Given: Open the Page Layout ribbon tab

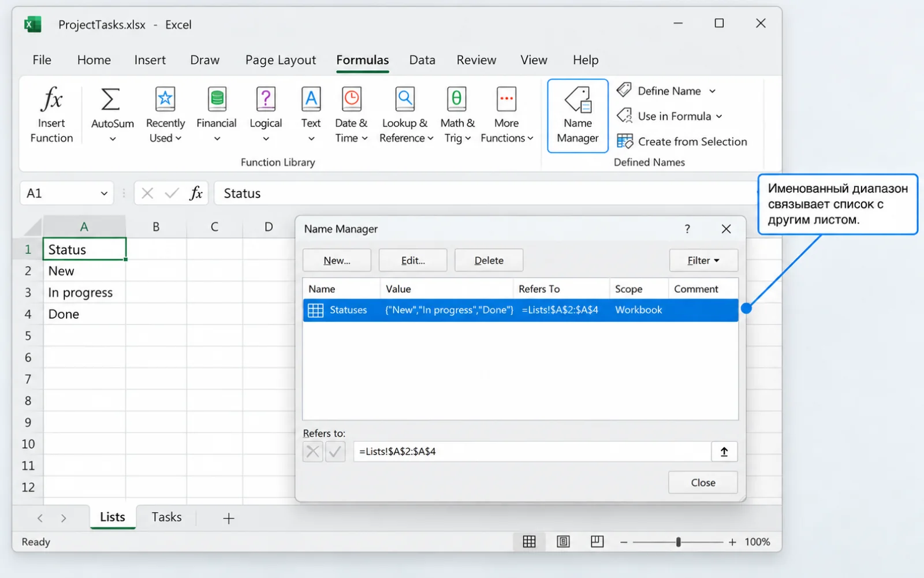Looking at the screenshot, I should (281, 60).
